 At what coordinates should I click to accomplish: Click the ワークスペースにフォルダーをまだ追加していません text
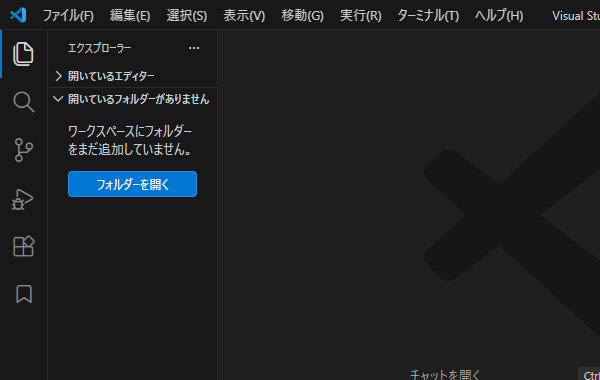(130, 140)
